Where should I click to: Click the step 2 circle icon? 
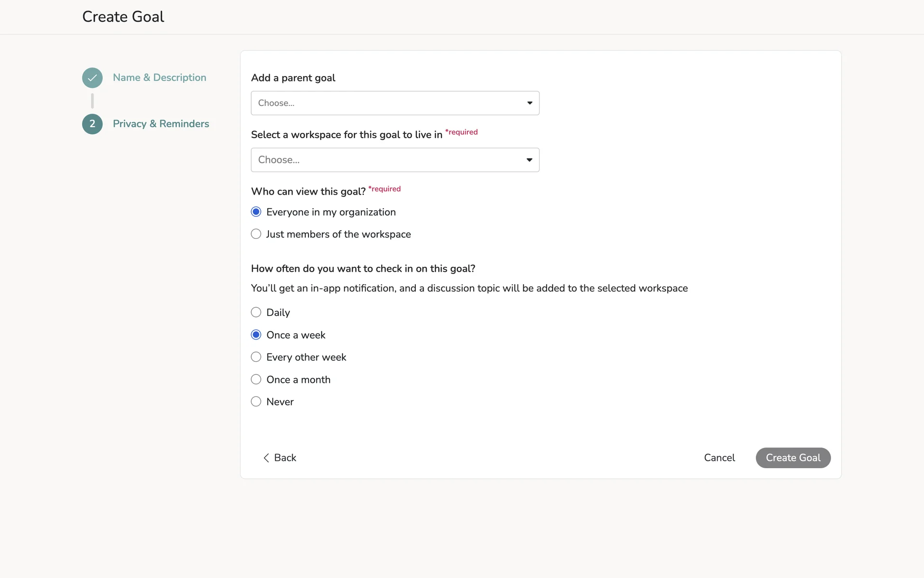[x=92, y=124]
